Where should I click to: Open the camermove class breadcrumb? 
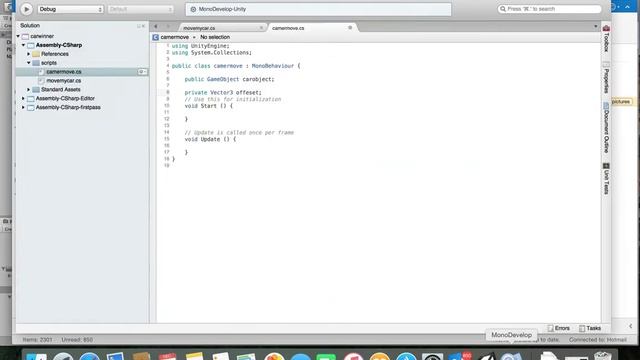click(175, 37)
